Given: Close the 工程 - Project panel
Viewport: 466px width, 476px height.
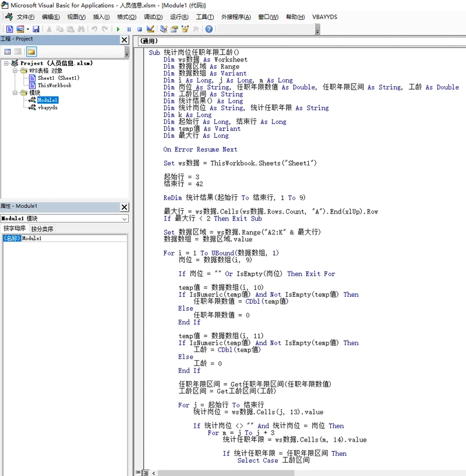Looking at the screenshot, I should coord(124,40).
